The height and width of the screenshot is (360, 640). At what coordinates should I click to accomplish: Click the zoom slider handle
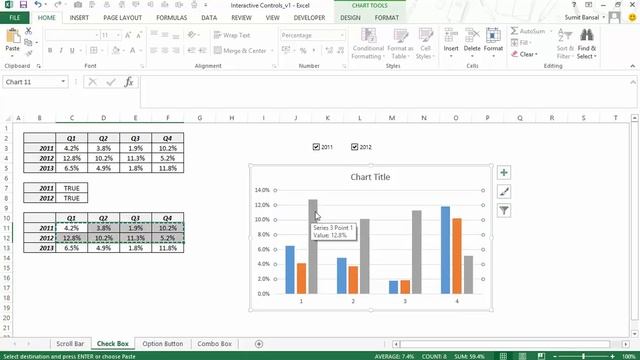tap(584, 356)
